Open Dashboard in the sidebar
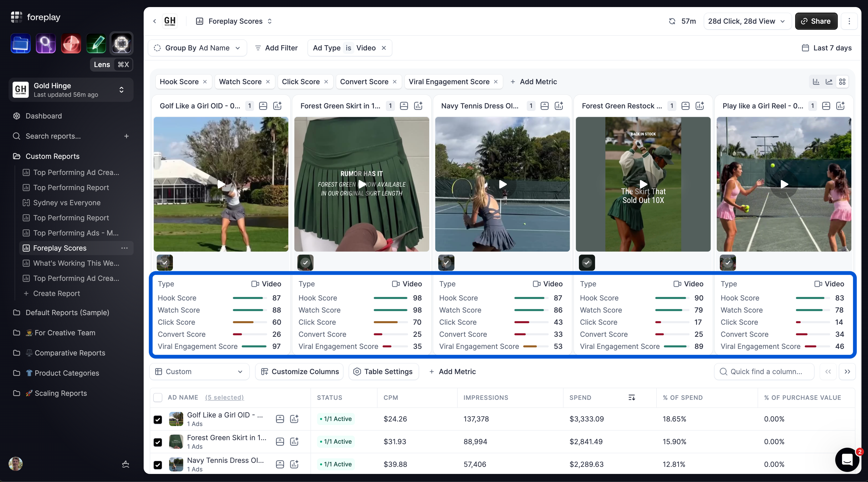This screenshot has width=868, height=482. [44, 116]
